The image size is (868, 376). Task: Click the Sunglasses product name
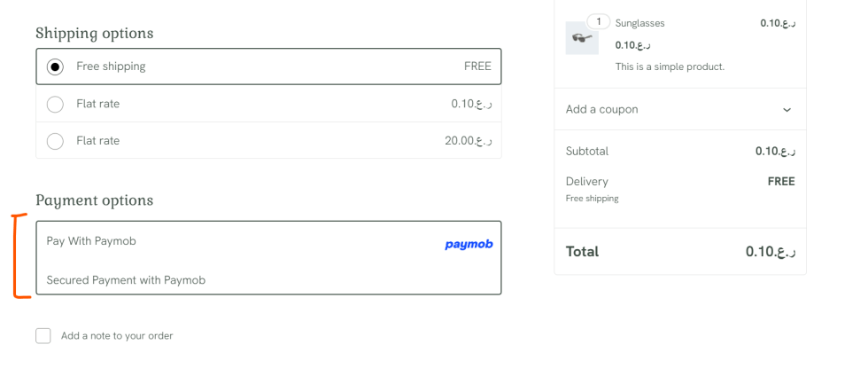tap(639, 23)
